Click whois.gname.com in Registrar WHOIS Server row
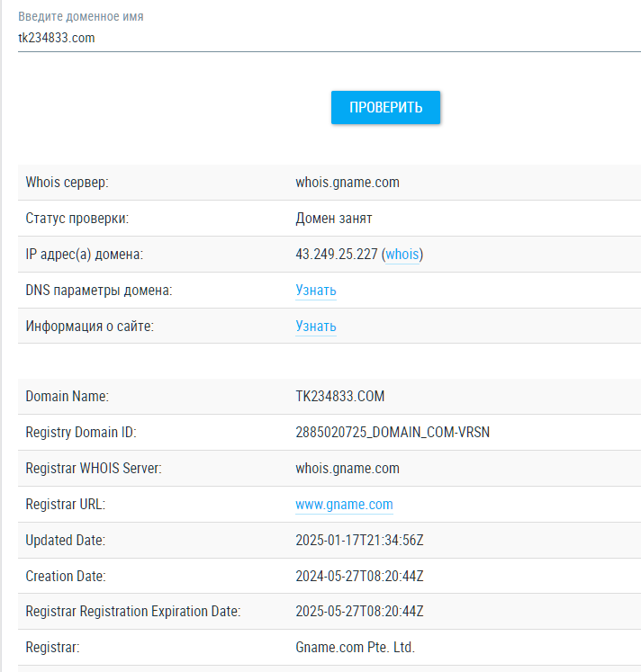 [348, 468]
